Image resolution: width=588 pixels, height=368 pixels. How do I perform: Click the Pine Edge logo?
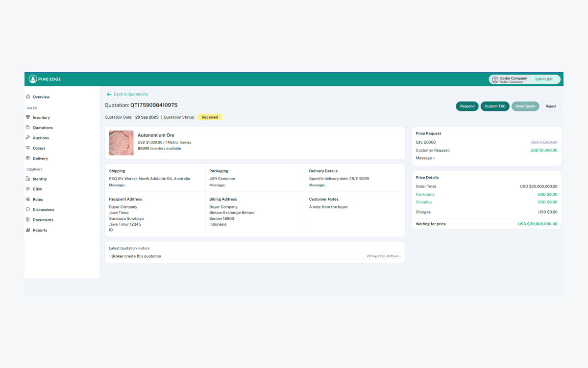coord(45,79)
